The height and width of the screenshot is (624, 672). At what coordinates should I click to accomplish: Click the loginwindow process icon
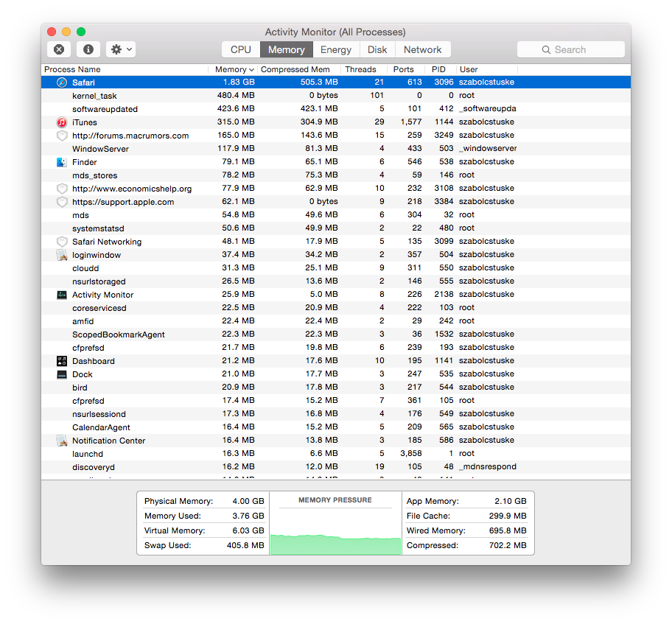[62, 255]
